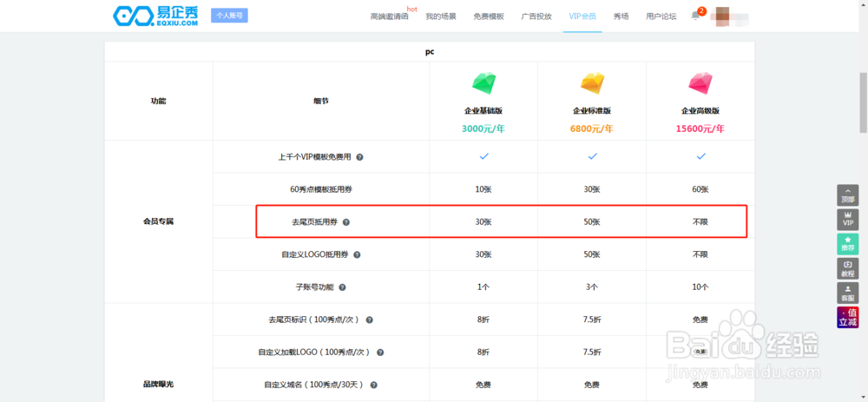Click the 自定义加载LOGO（100秀点/次） label
The width and height of the screenshot is (868, 402).
click(x=314, y=353)
